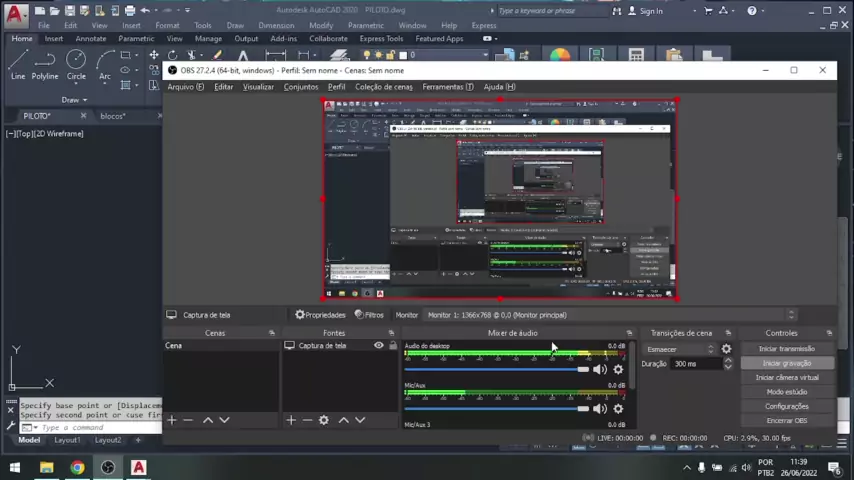Hide the Captura de tela source
Viewport: 854px width, 480px height.
point(378,346)
